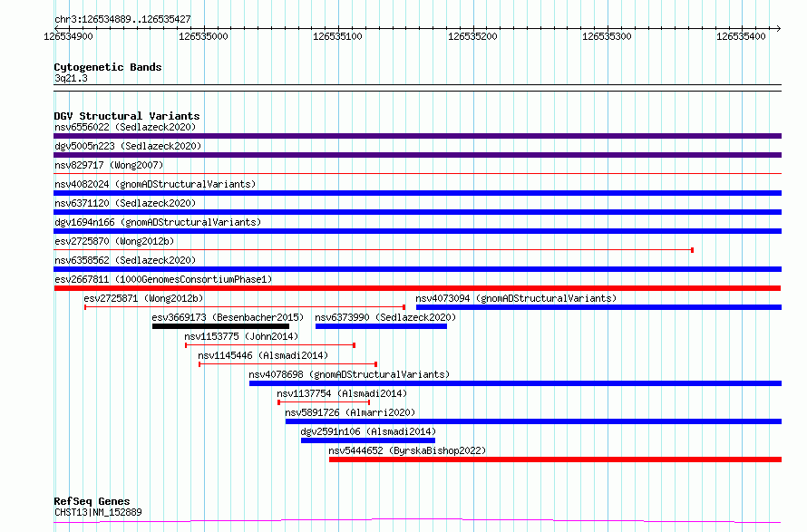Viewport: 807px width, 532px height.
Task: Select the nsv4082024 (gnomADStructuralVariants) label
Action: pos(155,184)
